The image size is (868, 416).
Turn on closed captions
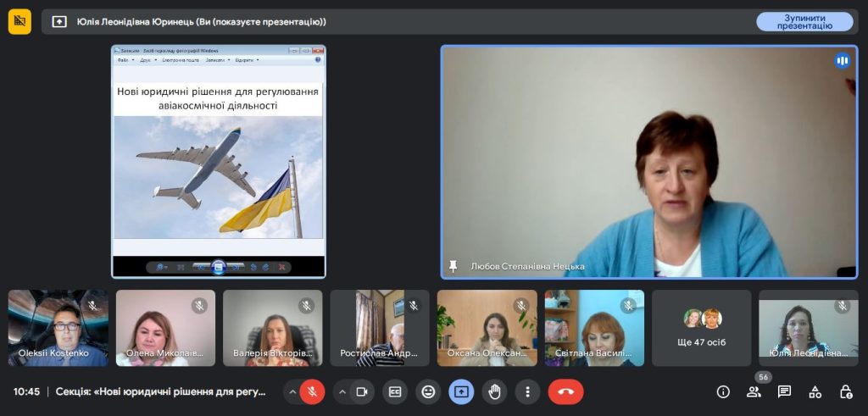(394, 391)
